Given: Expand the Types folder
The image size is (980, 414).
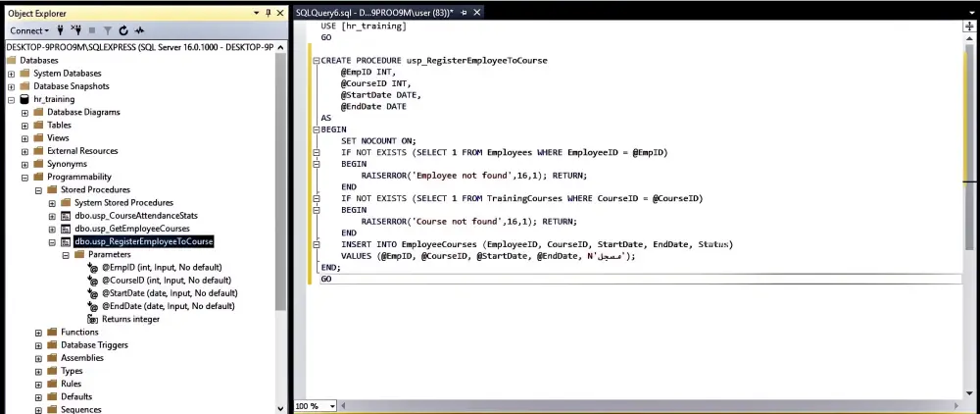Looking at the screenshot, I should 39,372.
